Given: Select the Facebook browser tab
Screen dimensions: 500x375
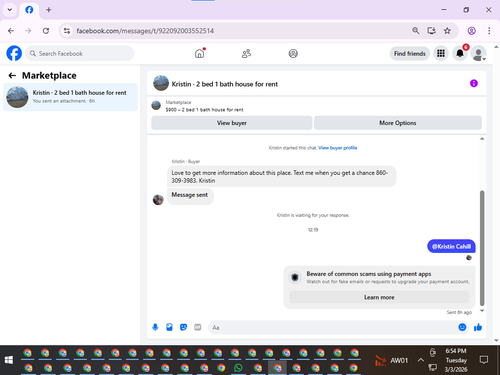Looking at the screenshot, I should pyautogui.click(x=29, y=10).
